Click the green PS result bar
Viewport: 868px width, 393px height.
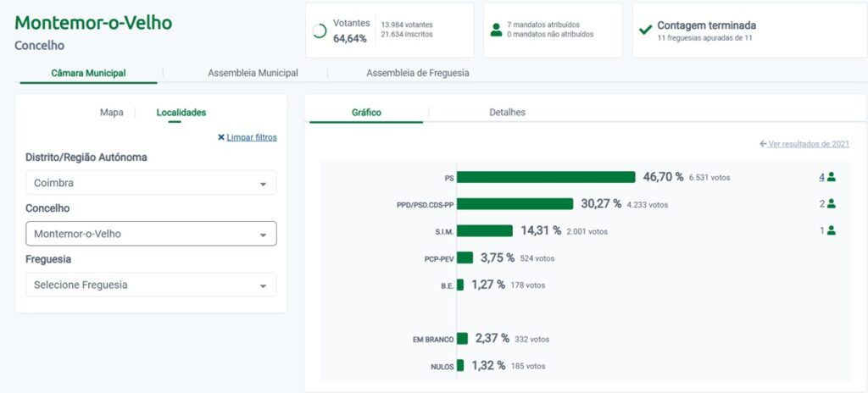tap(546, 177)
